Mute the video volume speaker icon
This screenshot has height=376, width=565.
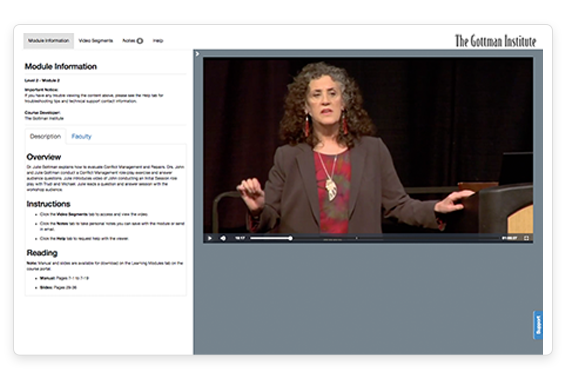(x=223, y=238)
